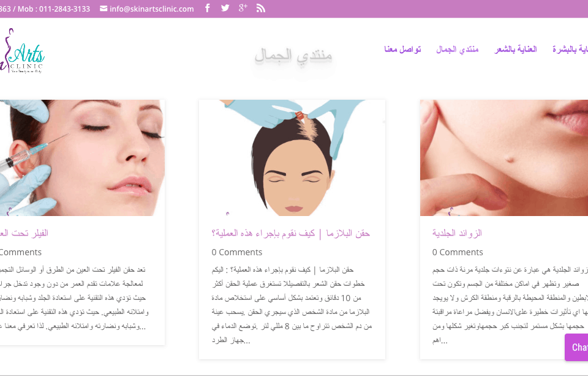This screenshot has width=588, height=377.
Task: Click the purple Chat button
Action: click(x=576, y=348)
